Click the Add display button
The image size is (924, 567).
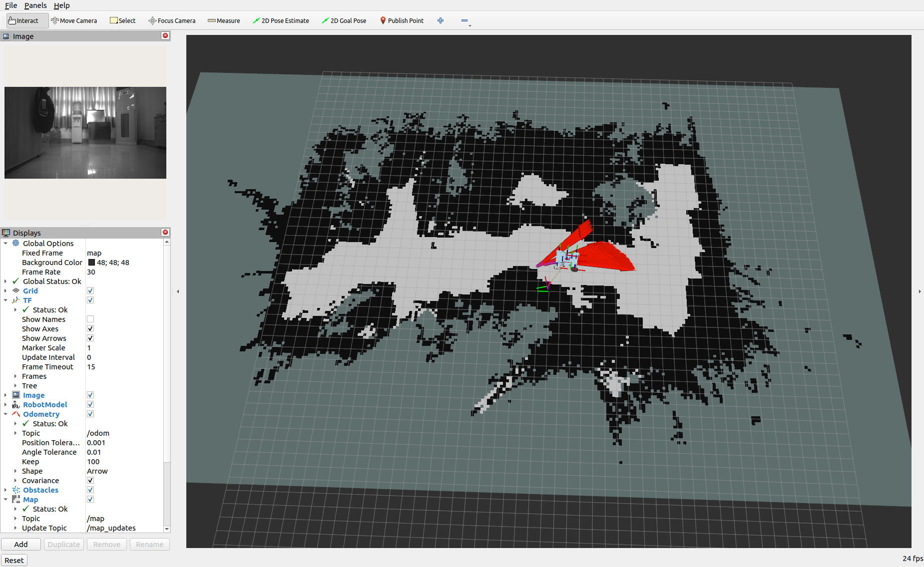point(21,544)
